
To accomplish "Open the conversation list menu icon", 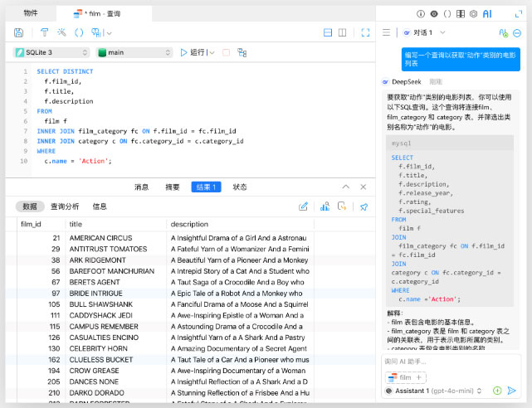I will point(386,32).
